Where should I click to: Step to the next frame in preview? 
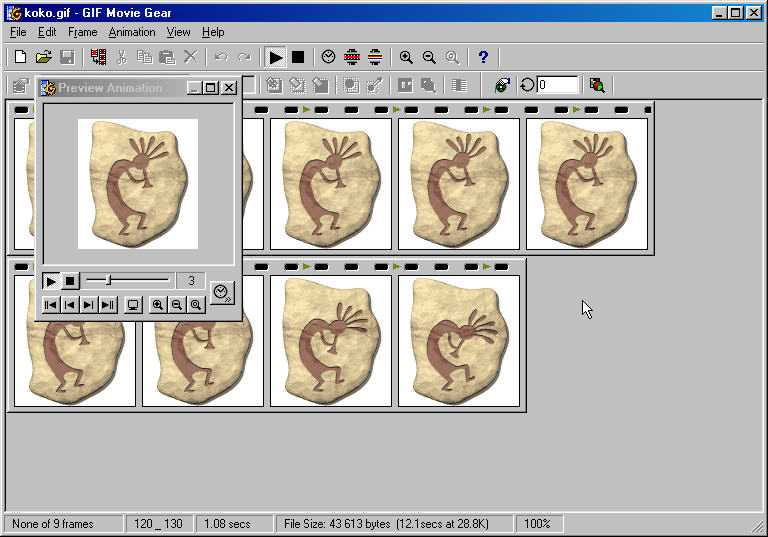point(88,305)
